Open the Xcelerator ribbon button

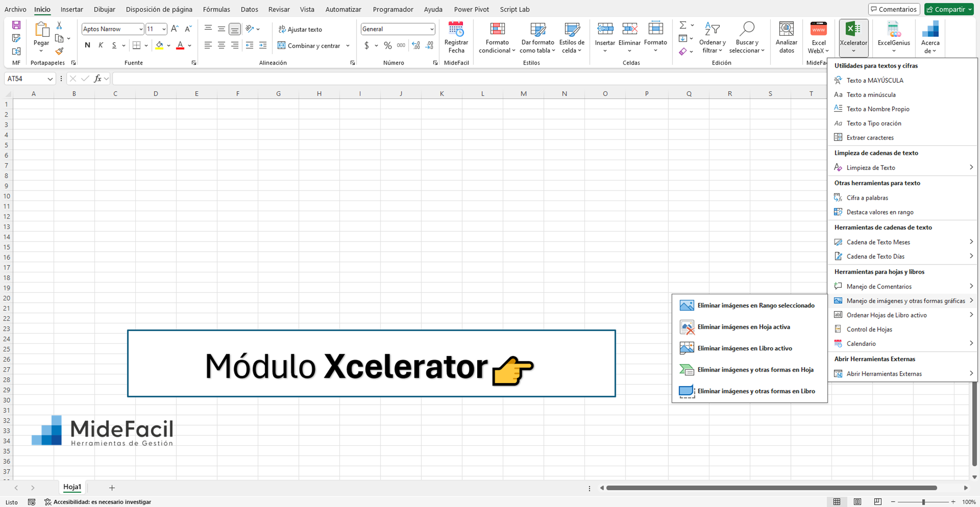tap(854, 37)
